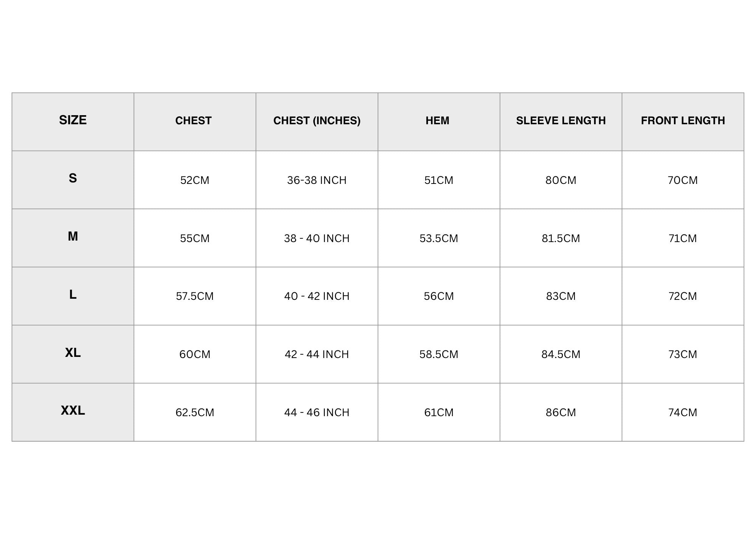
Task: Click the 36-38 INCH cell
Action: (317, 180)
